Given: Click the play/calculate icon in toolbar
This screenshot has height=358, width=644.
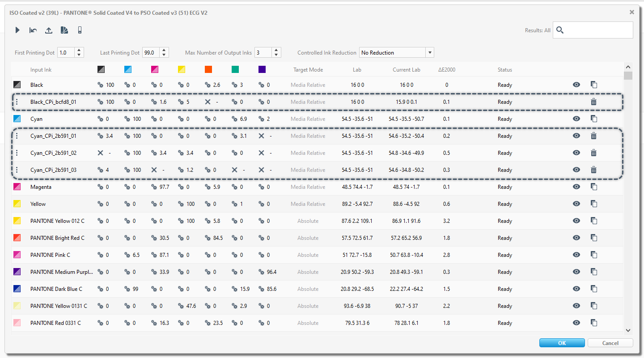Looking at the screenshot, I should pyautogui.click(x=17, y=30).
